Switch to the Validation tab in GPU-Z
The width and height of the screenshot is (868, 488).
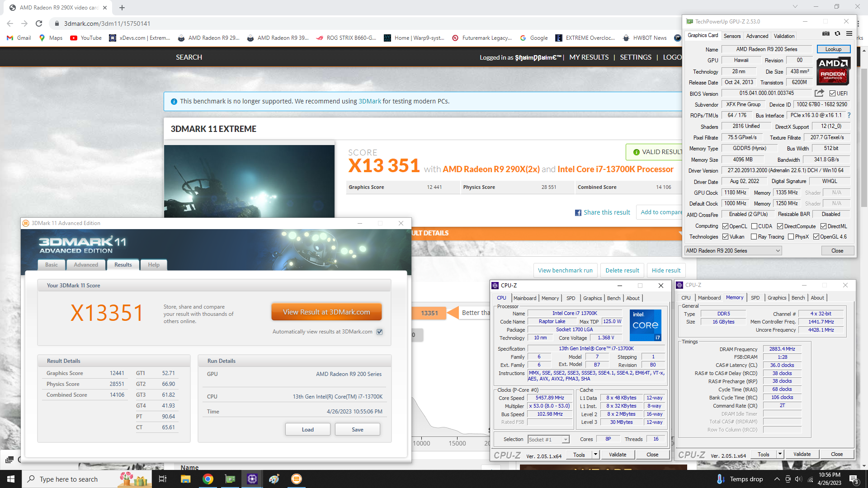(784, 36)
